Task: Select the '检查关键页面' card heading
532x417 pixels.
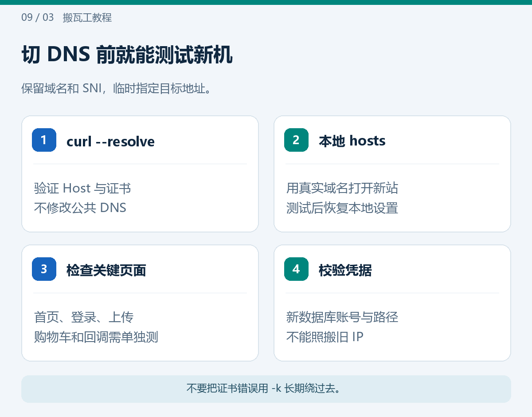Action: click(x=106, y=270)
